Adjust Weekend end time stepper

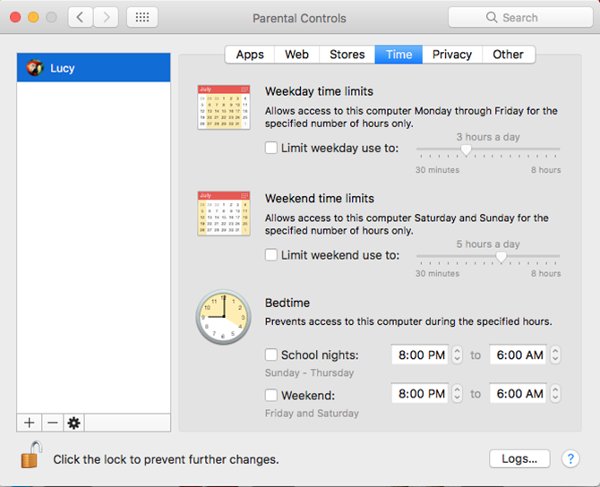click(555, 394)
